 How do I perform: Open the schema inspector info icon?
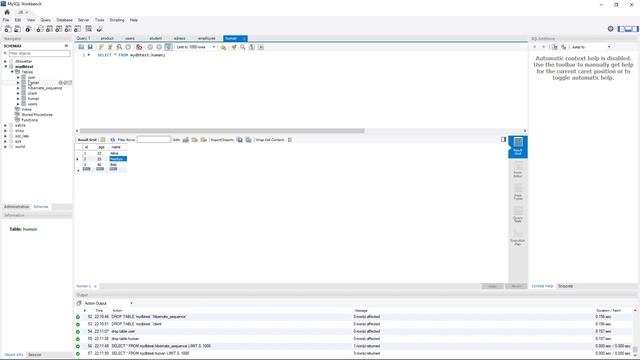(28, 29)
